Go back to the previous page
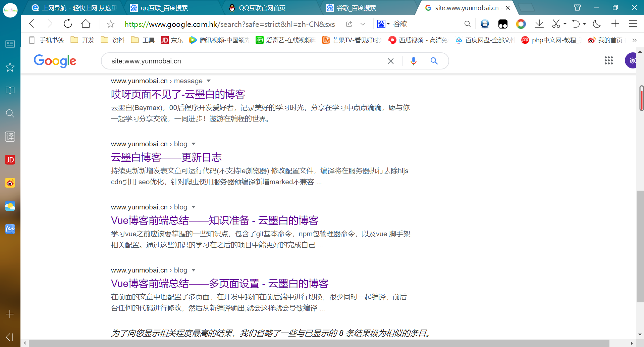The image size is (644, 347). [x=32, y=24]
